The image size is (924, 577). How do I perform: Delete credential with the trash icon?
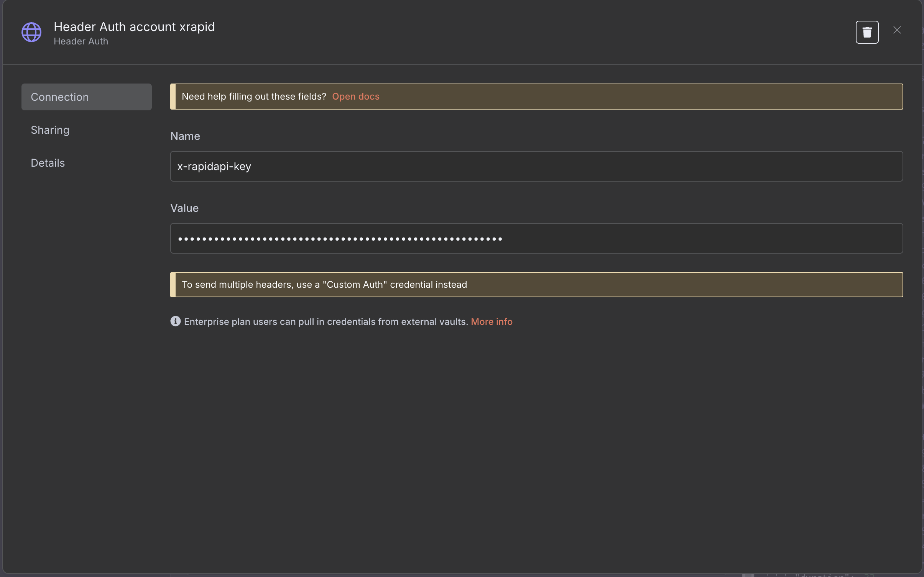pyautogui.click(x=867, y=32)
